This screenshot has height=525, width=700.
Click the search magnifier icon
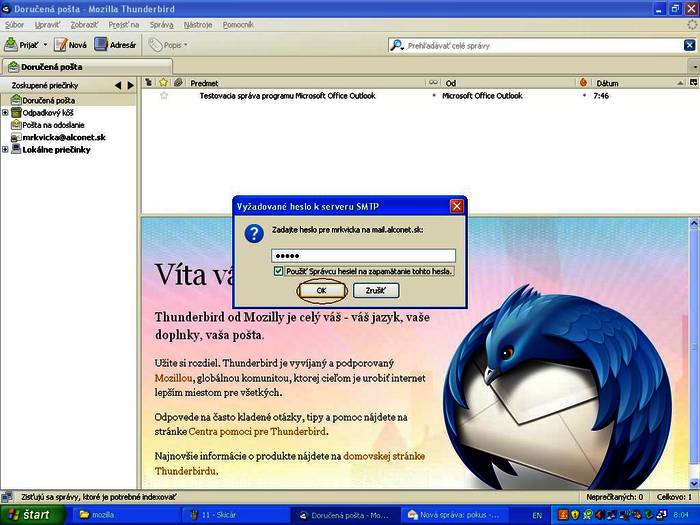pos(396,45)
